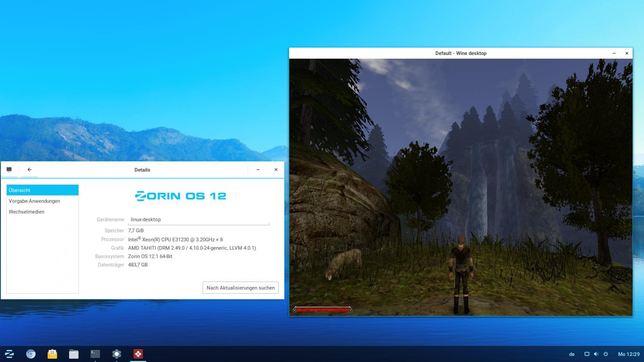Switch to Settings gear taskbar app
Viewport: 644px width, 362px height.
tap(117, 354)
